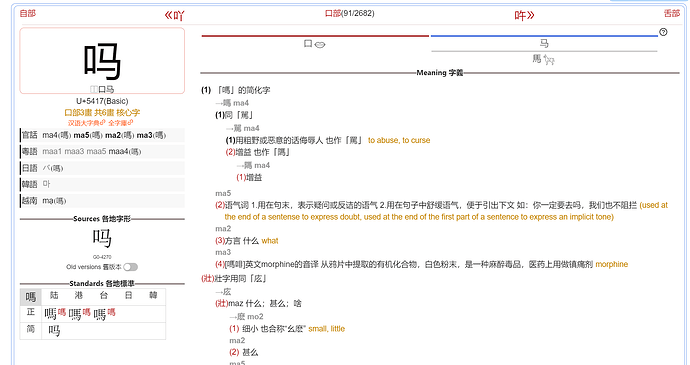690x365 pixels.
Task: Click the 'what' English gloss
Action: pyautogui.click(x=270, y=241)
